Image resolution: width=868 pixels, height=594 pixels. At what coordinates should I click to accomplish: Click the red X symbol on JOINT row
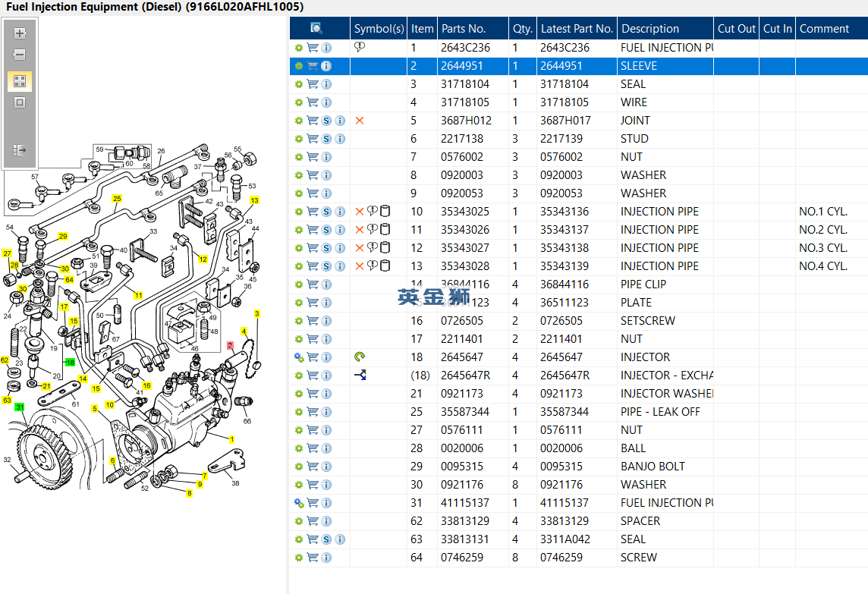(x=360, y=121)
